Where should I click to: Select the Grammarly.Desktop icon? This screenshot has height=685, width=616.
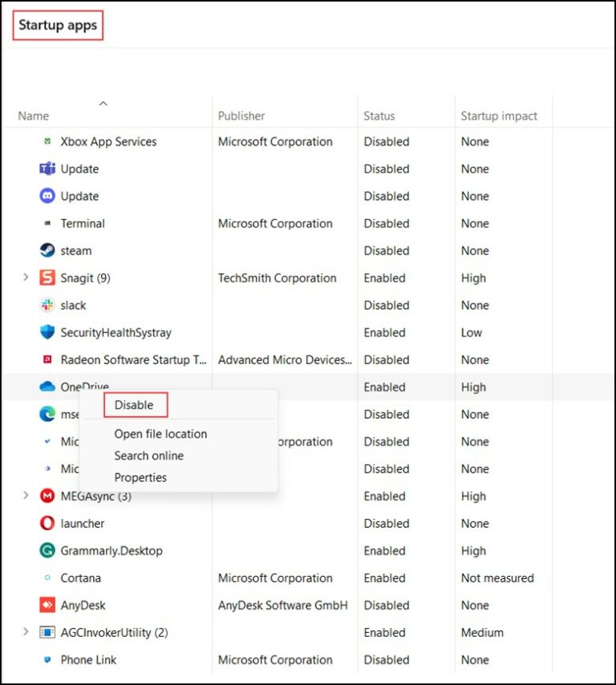click(x=47, y=551)
